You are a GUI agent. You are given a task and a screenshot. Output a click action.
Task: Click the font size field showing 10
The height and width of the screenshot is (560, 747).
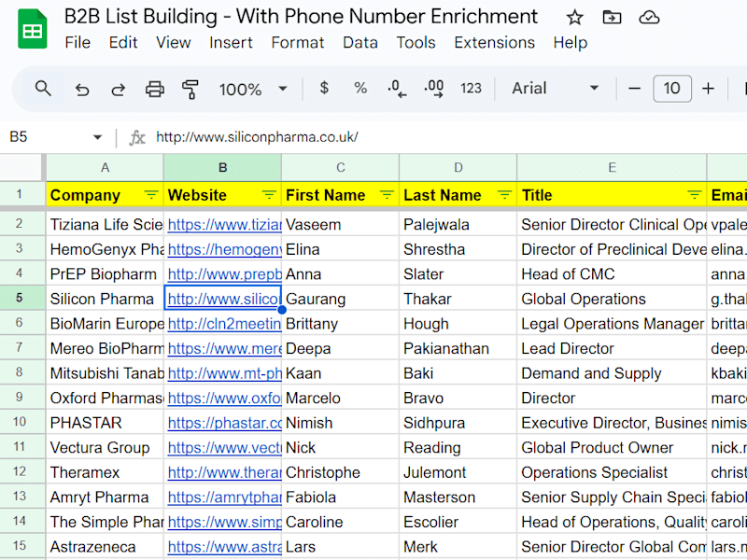(671, 89)
